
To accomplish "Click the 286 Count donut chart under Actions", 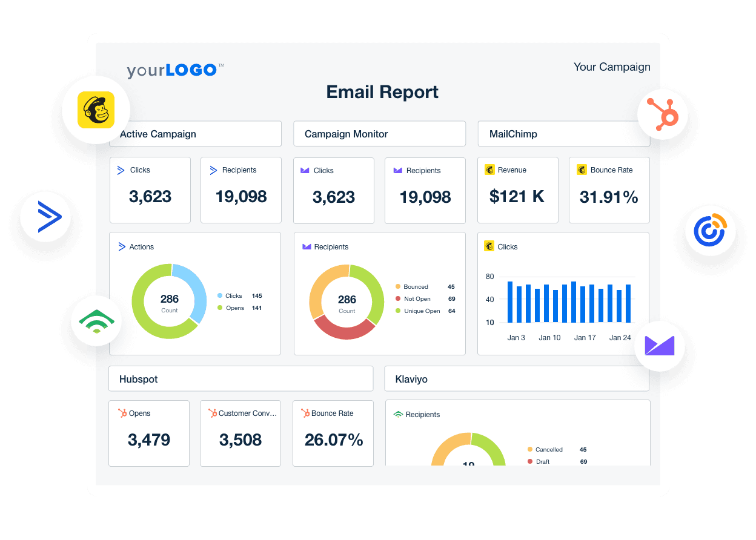I will coord(169,301).
